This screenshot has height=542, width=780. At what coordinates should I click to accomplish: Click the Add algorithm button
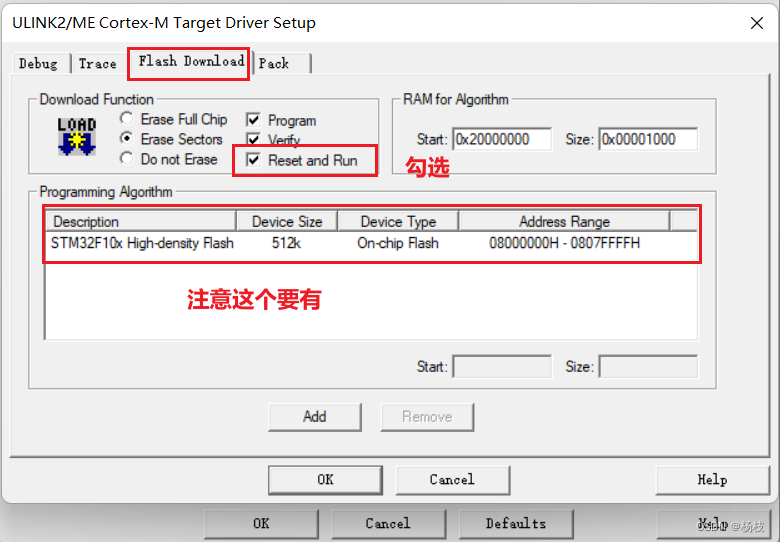[314, 417]
